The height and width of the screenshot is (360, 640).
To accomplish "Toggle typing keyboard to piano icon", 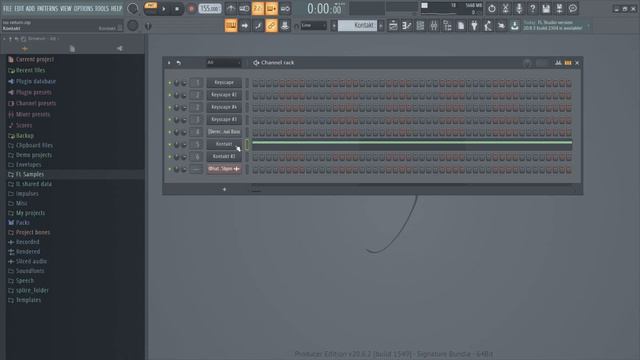I will [231, 26].
